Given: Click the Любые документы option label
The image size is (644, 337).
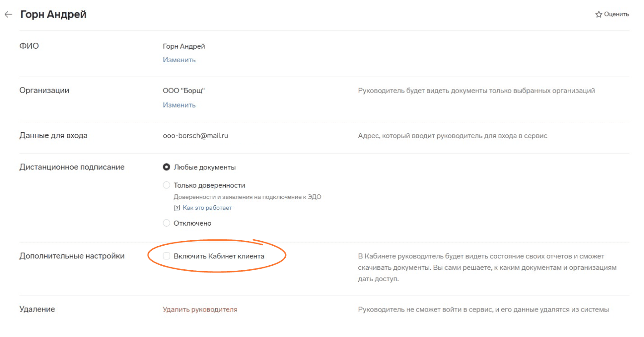Looking at the screenshot, I should (x=204, y=167).
